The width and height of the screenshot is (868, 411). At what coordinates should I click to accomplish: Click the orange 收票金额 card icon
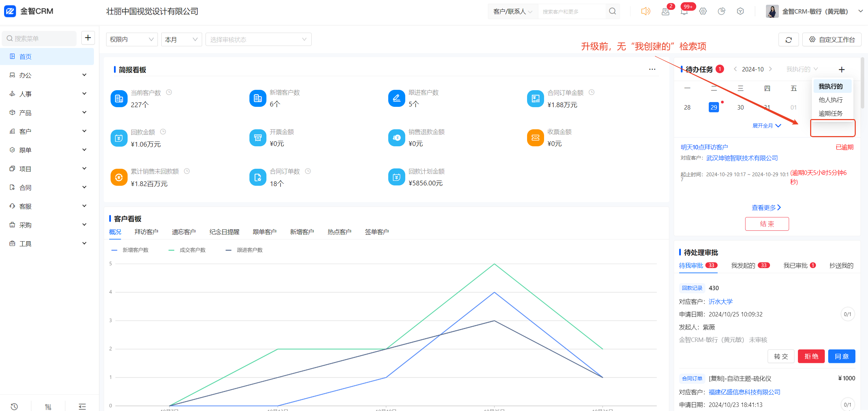coord(535,138)
